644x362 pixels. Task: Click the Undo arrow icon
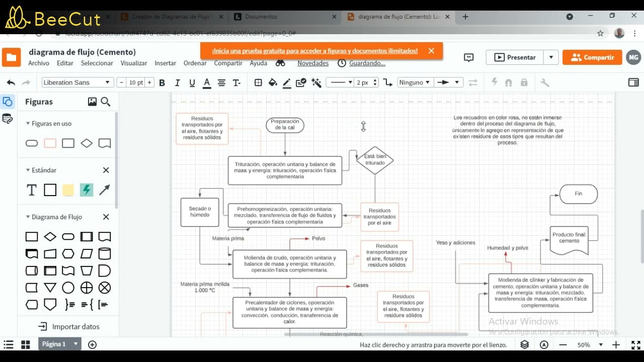point(11,82)
